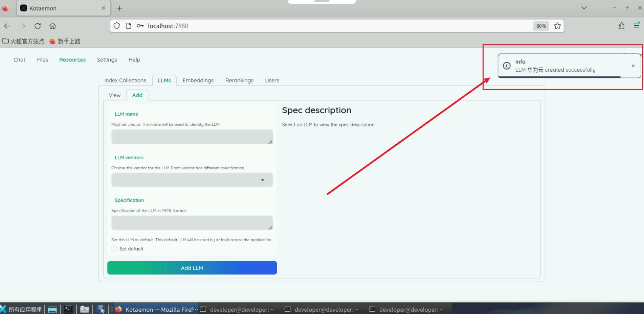Open the Rerankings sub-tab

(239, 80)
